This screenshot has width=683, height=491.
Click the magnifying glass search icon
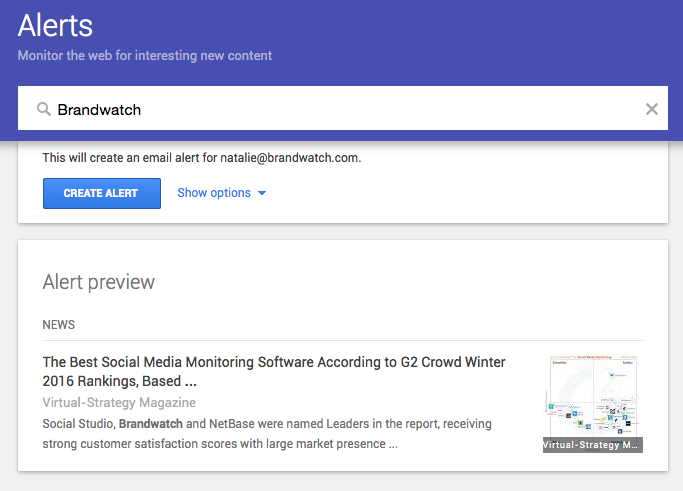click(44, 109)
